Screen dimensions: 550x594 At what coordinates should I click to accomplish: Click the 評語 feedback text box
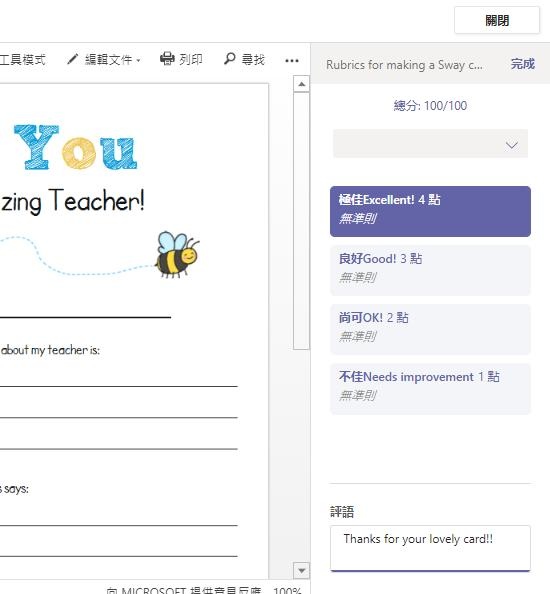click(x=430, y=548)
